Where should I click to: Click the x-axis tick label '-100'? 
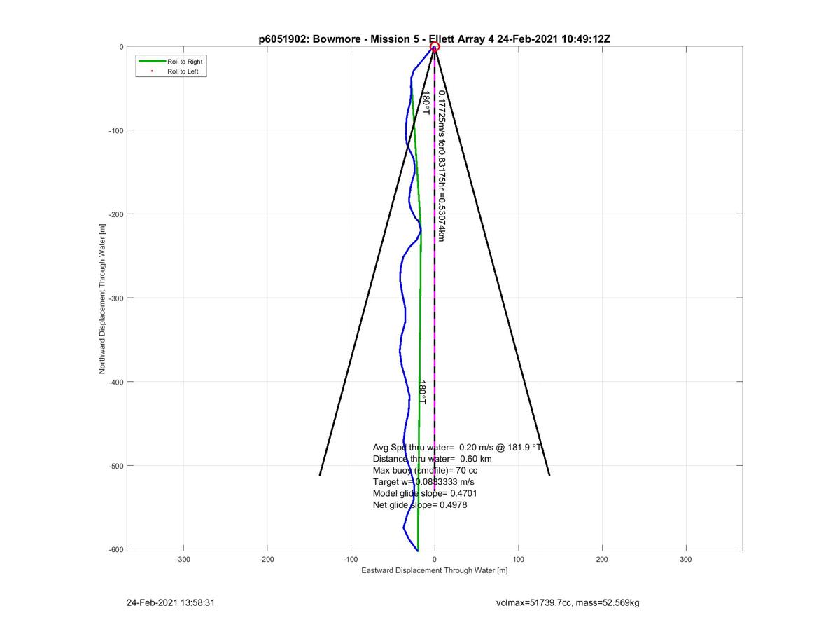351,560
